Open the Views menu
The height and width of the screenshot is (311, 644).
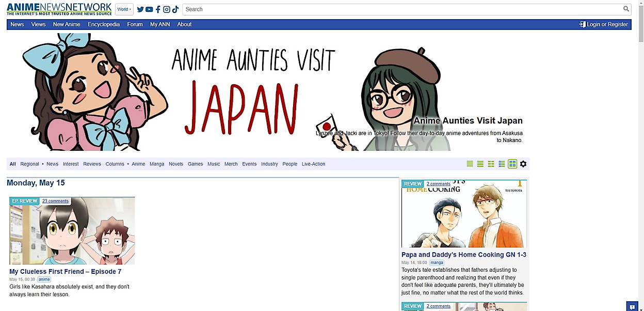pyautogui.click(x=38, y=24)
